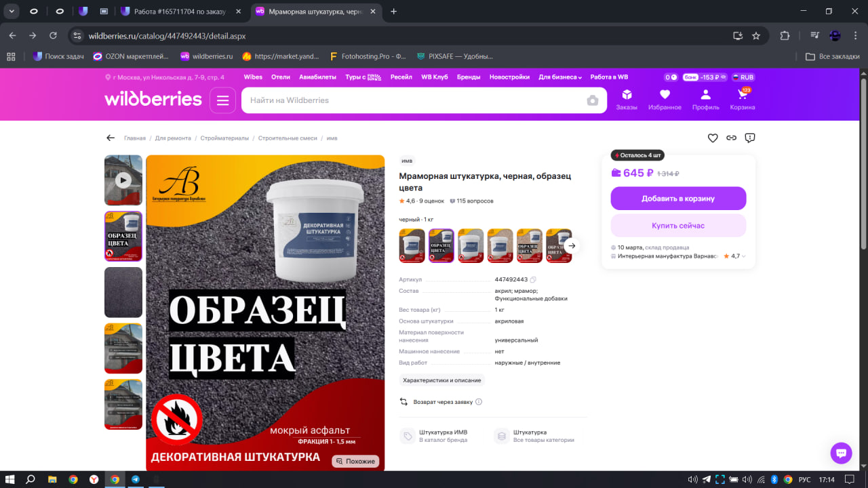
Task: Open the Отели menu item
Action: 281,77
